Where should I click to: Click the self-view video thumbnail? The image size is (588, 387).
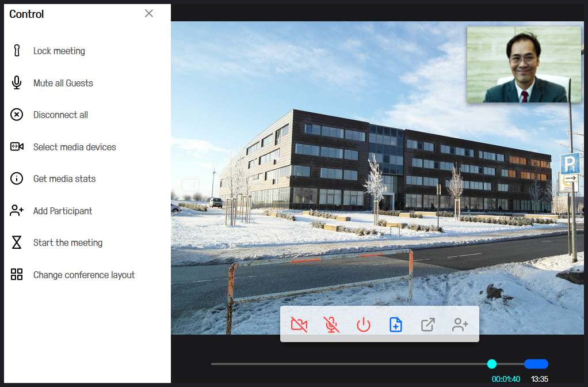(524, 64)
